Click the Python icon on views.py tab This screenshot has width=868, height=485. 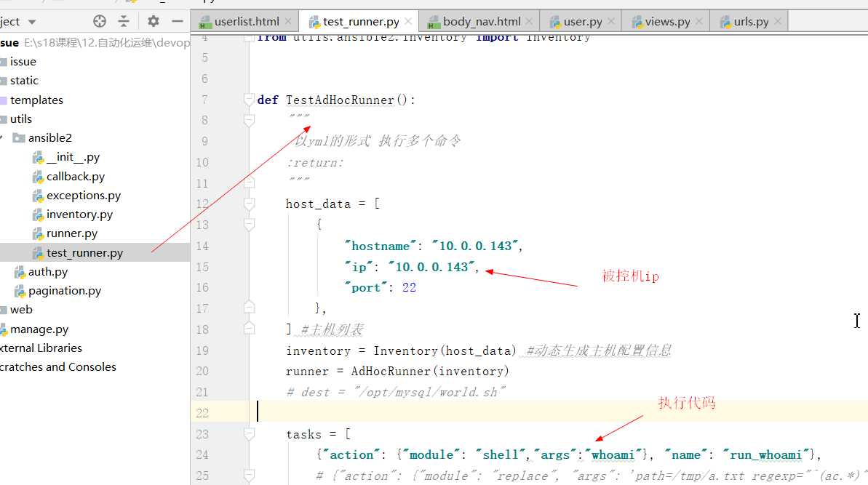[637, 22]
